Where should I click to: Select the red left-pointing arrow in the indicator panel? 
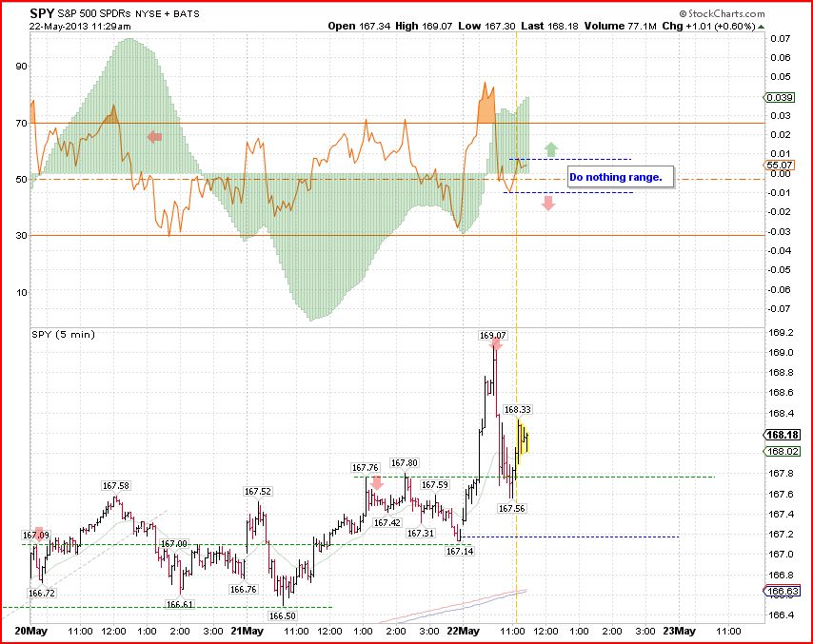point(154,137)
